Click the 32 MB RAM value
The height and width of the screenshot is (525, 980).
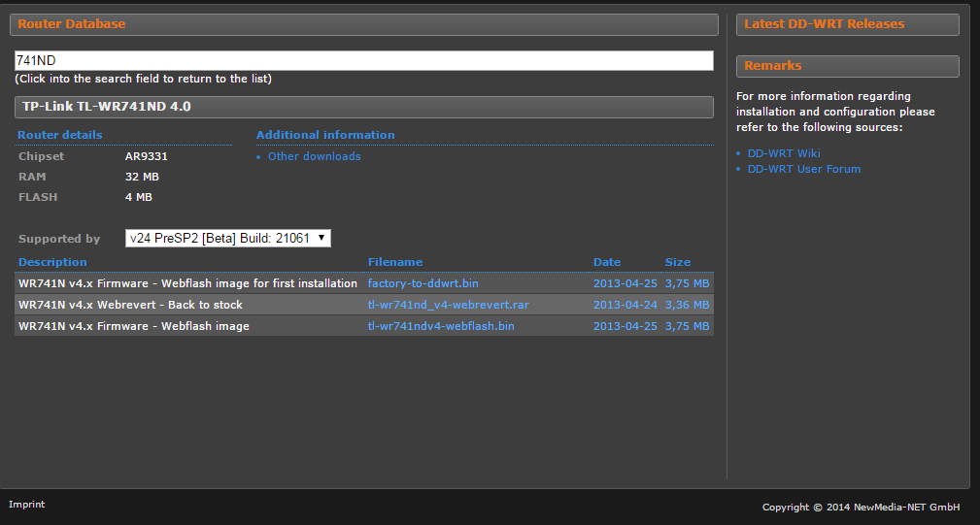pos(142,177)
